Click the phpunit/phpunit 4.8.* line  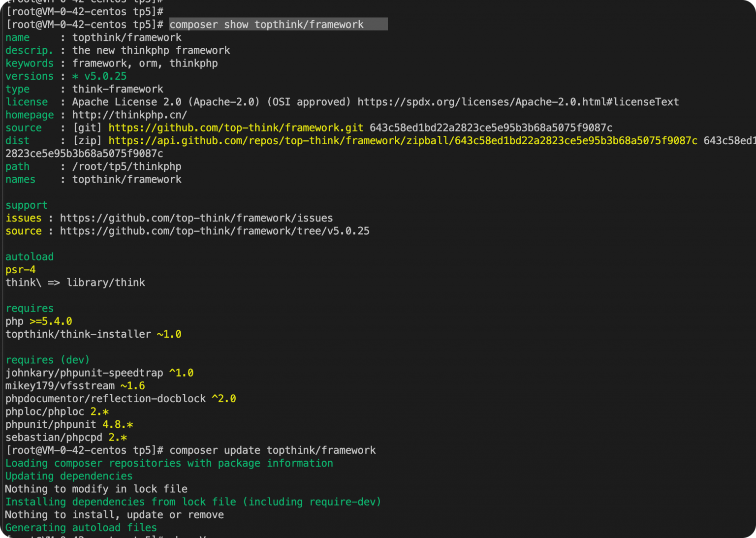69,424
